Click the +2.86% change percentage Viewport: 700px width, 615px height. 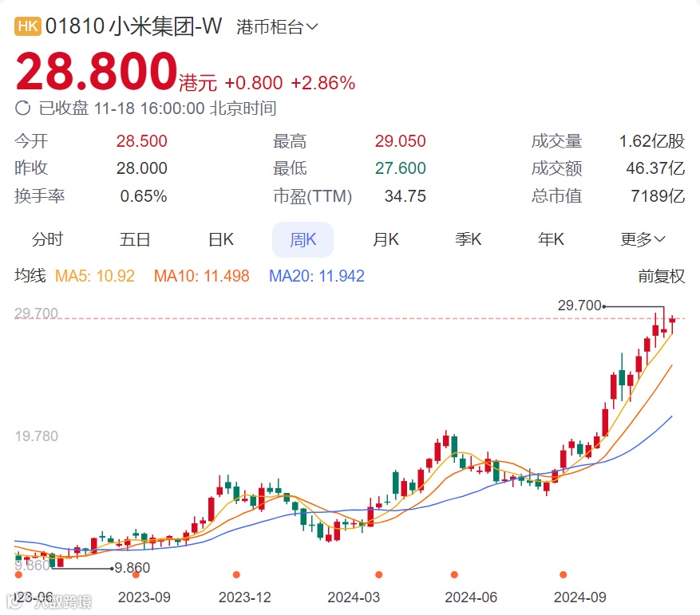point(323,84)
